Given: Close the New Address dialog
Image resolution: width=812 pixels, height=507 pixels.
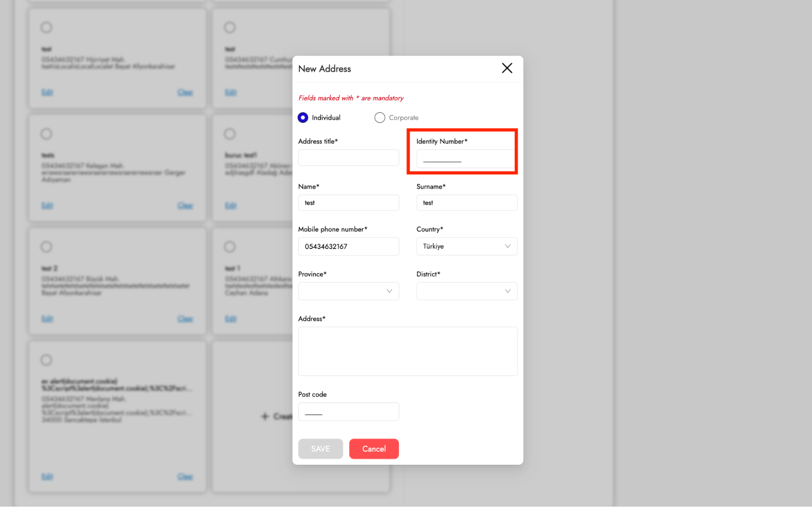Looking at the screenshot, I should [x=507, y=68].
